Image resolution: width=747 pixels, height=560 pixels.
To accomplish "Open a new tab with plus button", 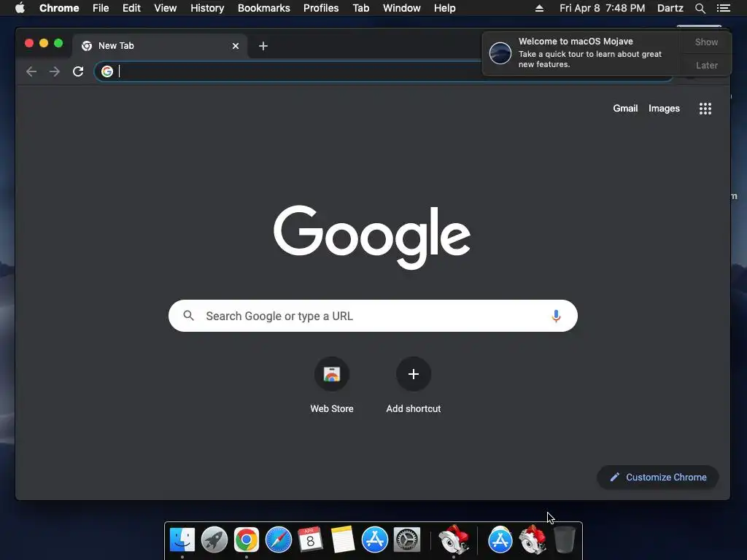I will (x=263, y=46).
